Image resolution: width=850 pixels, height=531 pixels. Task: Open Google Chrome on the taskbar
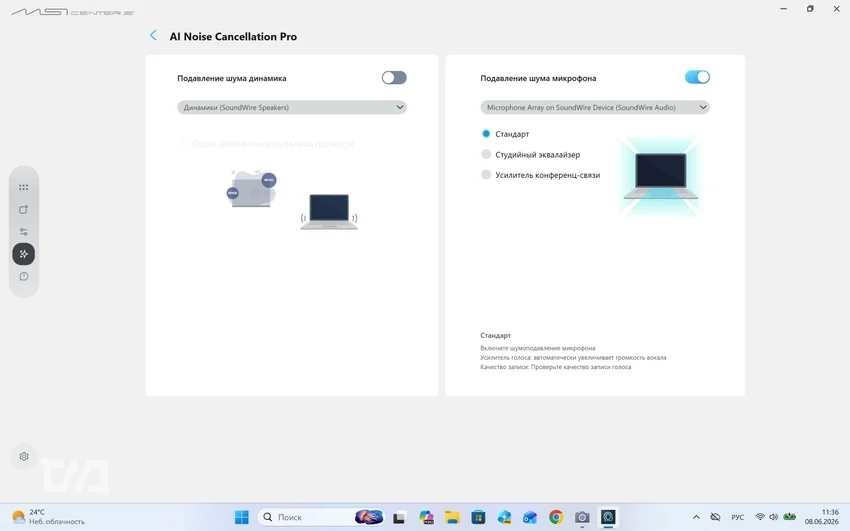coord(556,517)
